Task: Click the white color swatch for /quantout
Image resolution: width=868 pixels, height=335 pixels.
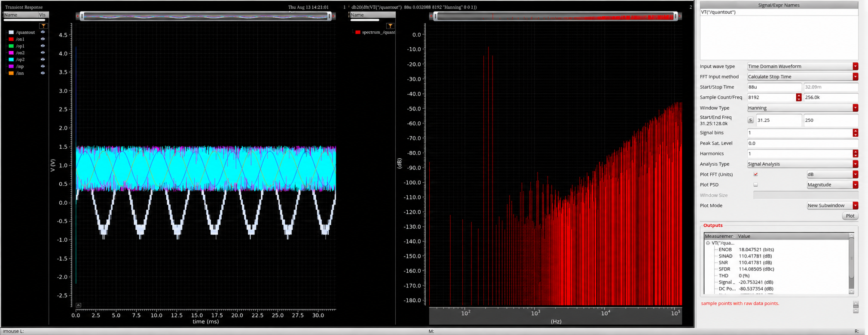Action: click(x=11, y=32)
